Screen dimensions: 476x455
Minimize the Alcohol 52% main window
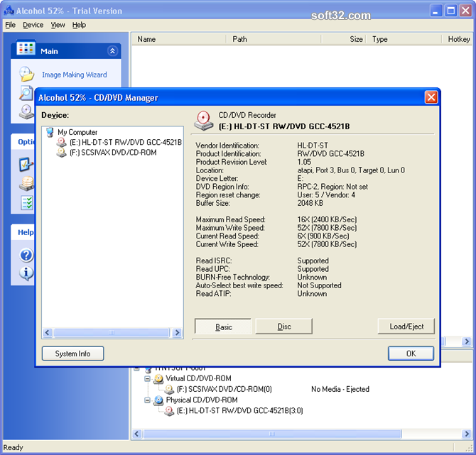[x=436, y=11]
